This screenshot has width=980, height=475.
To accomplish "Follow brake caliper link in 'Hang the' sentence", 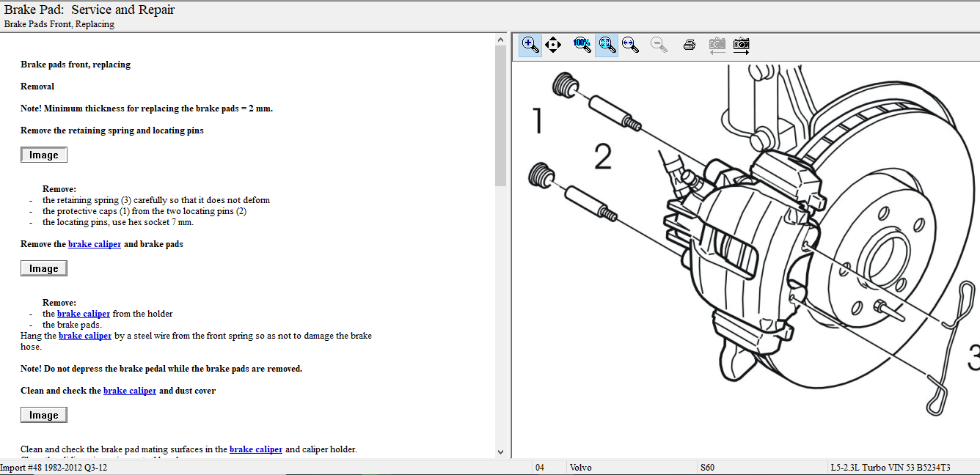I will [x=85, y=336].
